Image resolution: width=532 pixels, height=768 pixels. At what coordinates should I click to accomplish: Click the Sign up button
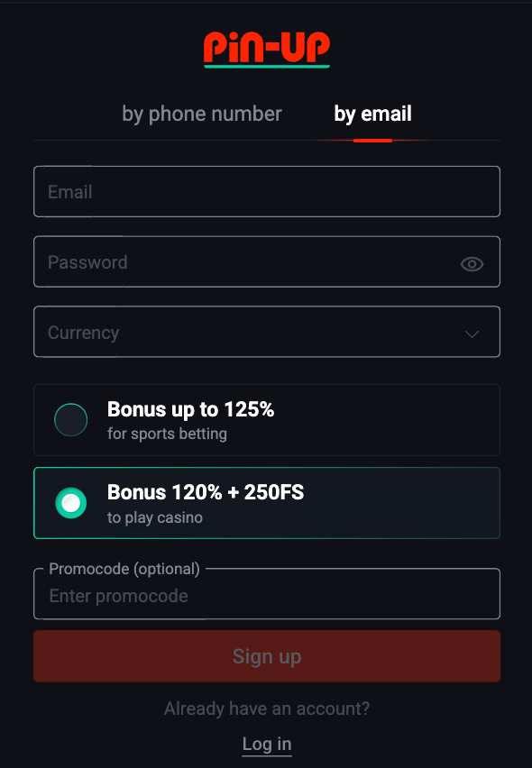pyautogui.click(x=267, y=656)
